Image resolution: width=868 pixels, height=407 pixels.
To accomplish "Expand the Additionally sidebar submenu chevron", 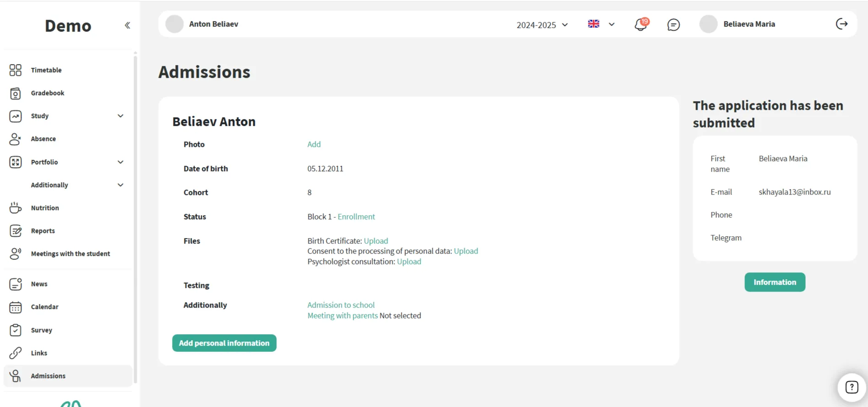I will [x=120, y=185].
